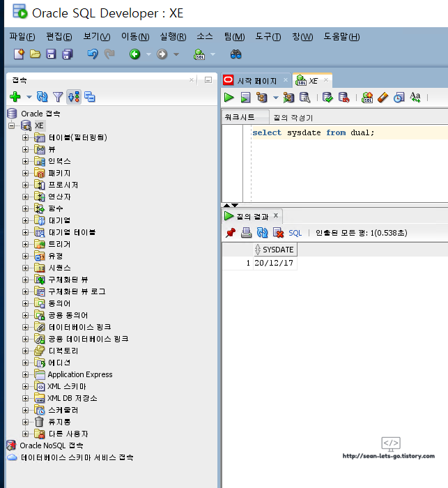The width and height of the screenshot is (448, 488).
Task: Click the Save All icon
Action: coord(67,54)
